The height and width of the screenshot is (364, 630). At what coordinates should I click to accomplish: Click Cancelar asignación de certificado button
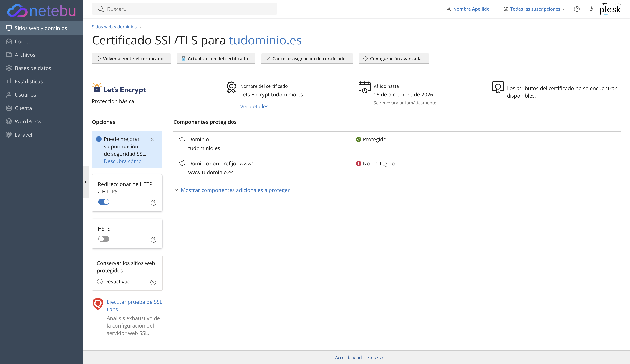click(x=307, y=59)
